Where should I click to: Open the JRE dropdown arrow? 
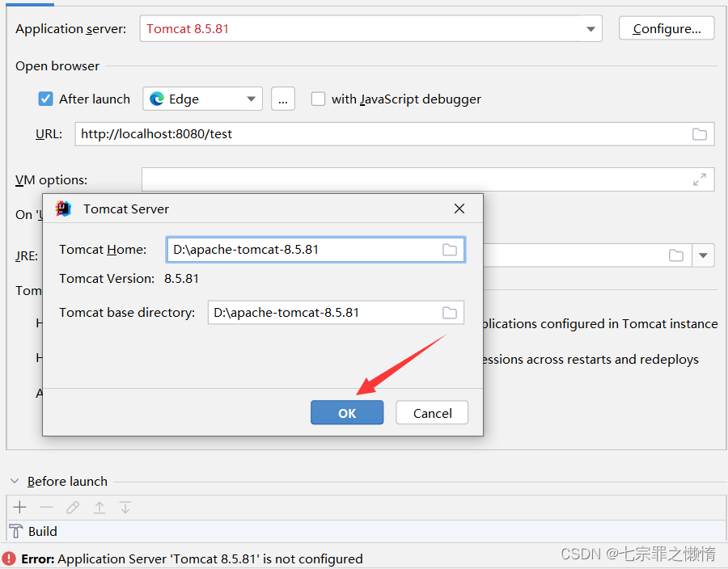703,255
